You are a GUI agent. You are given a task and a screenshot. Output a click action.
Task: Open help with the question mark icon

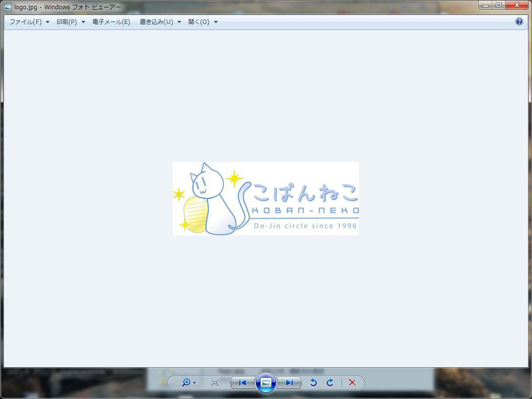pos(519,21)
